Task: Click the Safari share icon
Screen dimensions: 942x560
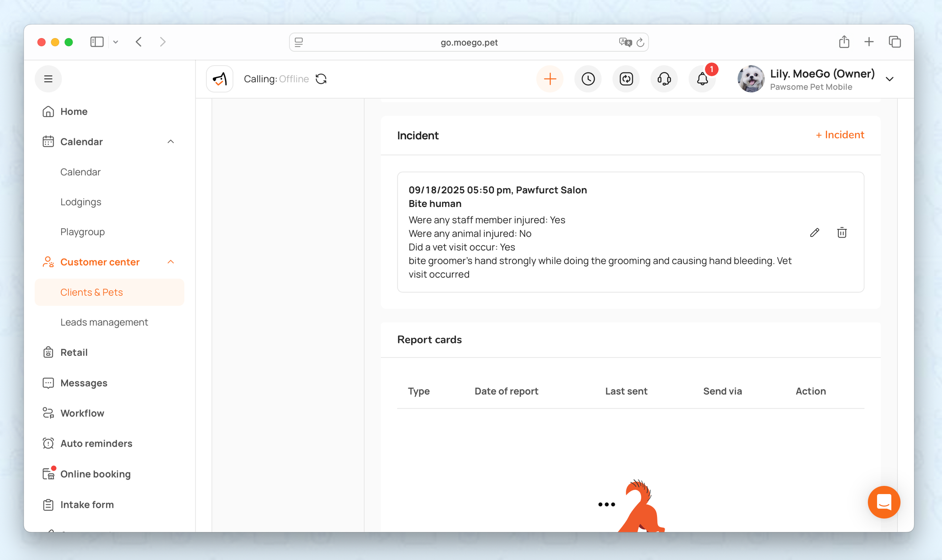Action: click(844, 42)
